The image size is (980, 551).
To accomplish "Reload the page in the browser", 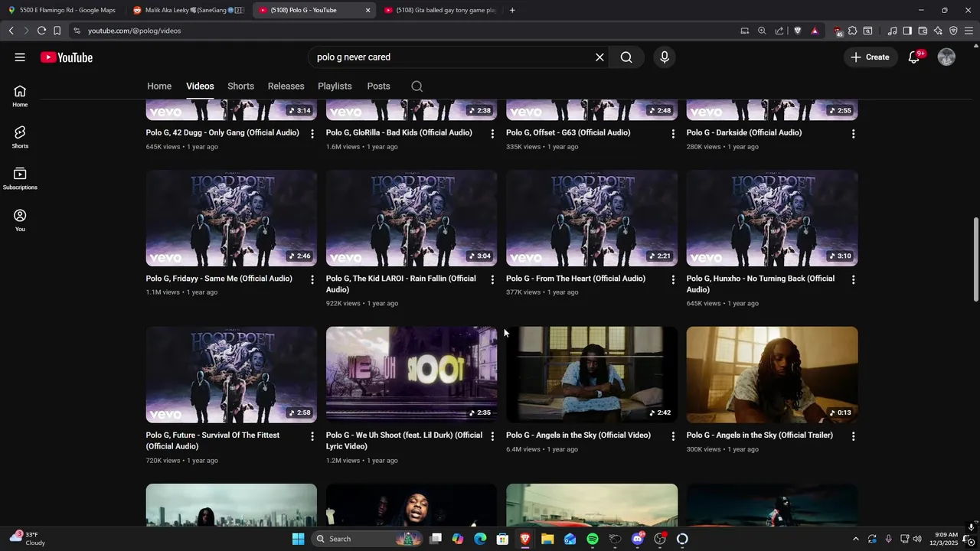I will click(x=41, y=31).
